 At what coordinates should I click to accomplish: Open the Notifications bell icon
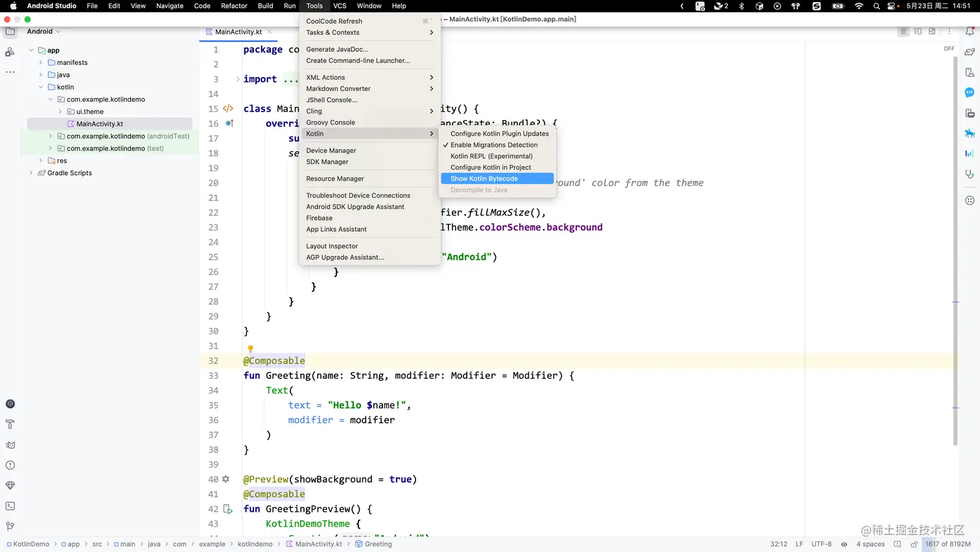tap(970, 31)
